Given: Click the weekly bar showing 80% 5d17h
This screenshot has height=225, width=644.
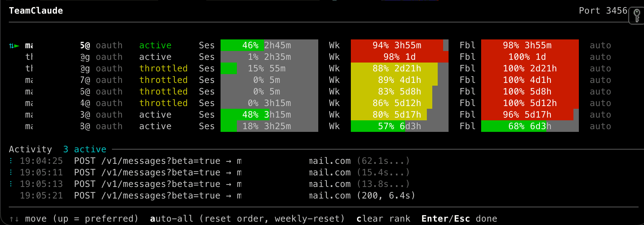Looking at the screenshot, I should coord(400,115).
